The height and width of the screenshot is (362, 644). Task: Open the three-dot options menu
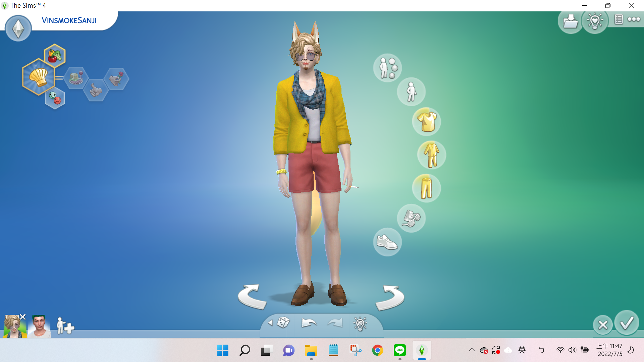click(634, 19)
